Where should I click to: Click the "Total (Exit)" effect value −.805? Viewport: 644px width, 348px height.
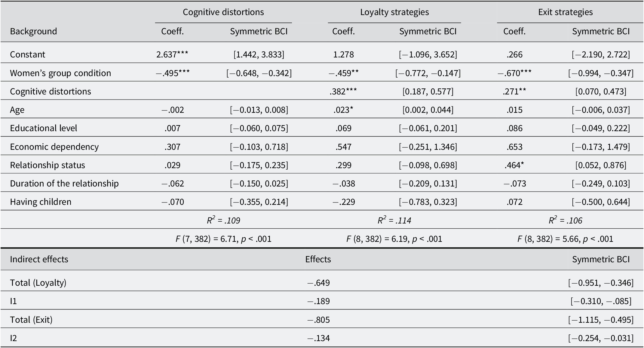pos(318,320)
